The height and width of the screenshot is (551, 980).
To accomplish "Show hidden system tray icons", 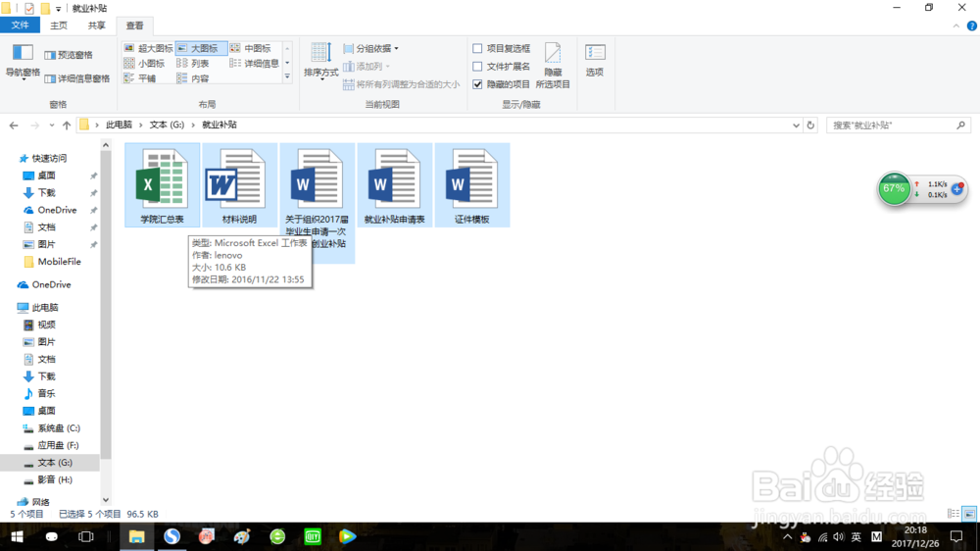I will click(x=788, y=536).
